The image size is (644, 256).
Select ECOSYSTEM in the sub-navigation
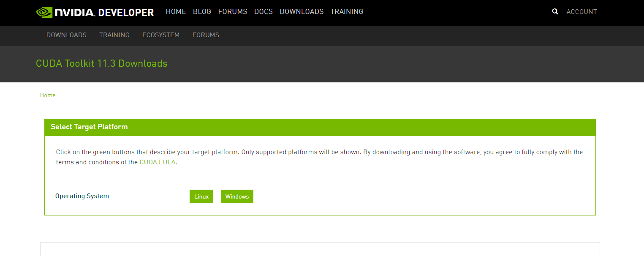click(161, 35)
